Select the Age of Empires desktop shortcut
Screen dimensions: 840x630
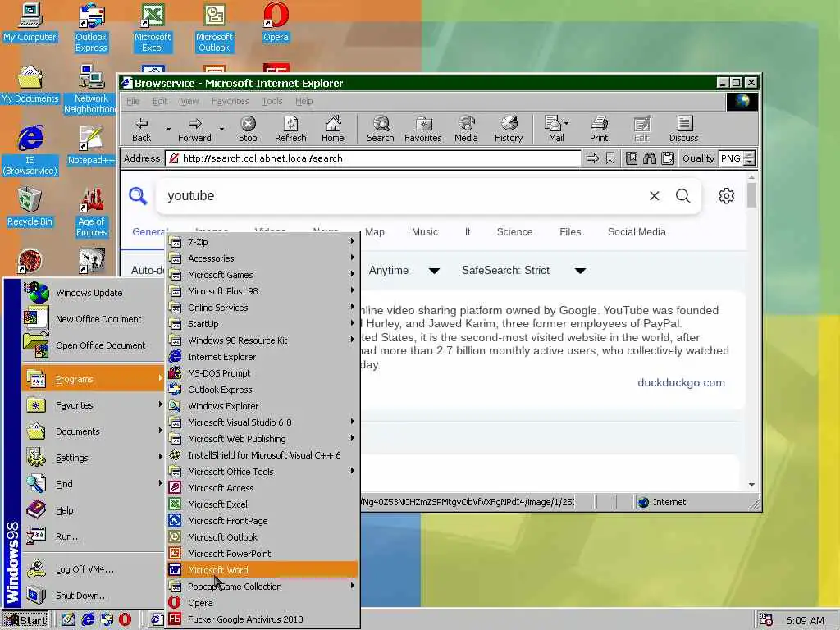[92, 212]
